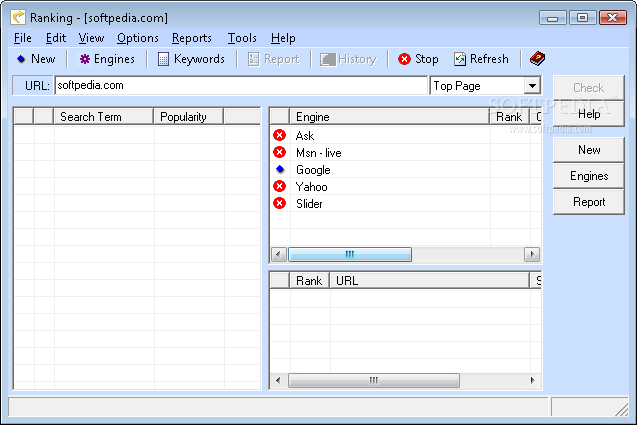
Task: Click the Refresh toolbar icon
Action: [x=460, y=59]
